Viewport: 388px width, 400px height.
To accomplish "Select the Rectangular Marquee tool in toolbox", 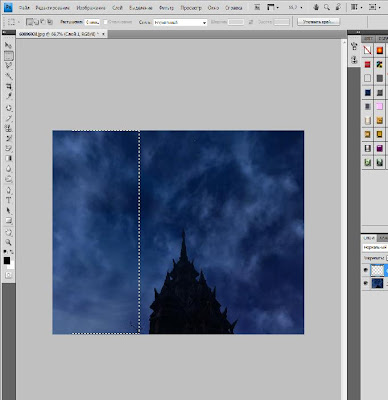I will coord(9,56).
